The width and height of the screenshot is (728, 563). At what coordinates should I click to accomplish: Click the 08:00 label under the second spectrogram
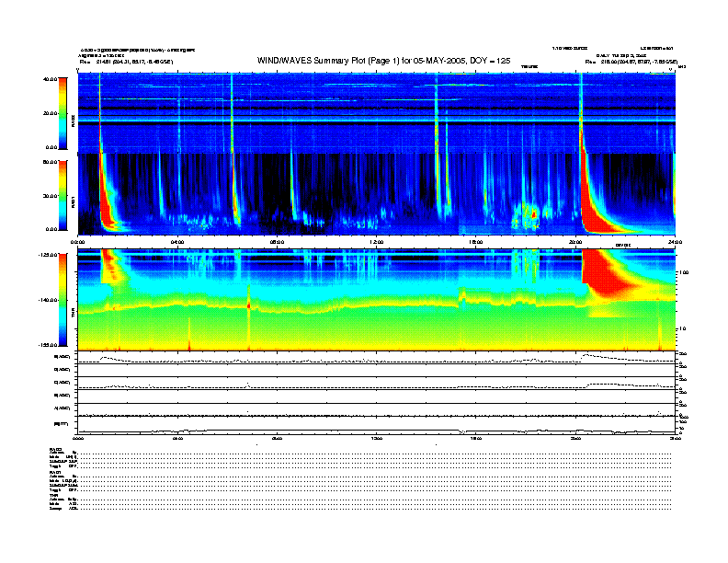[x=277, y=242]
